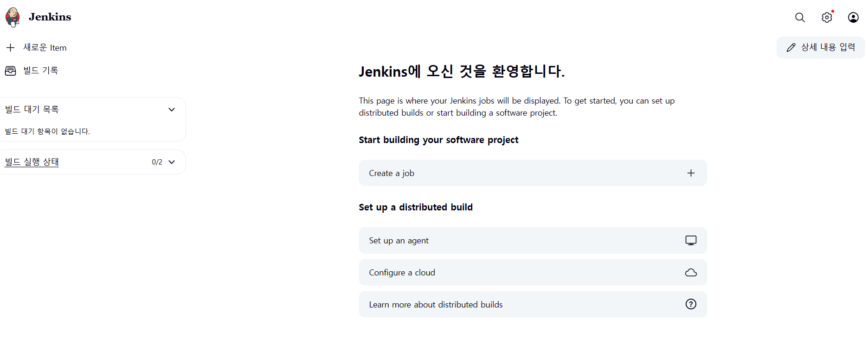Open Manage Jenkins gear icon

point(827,17)
